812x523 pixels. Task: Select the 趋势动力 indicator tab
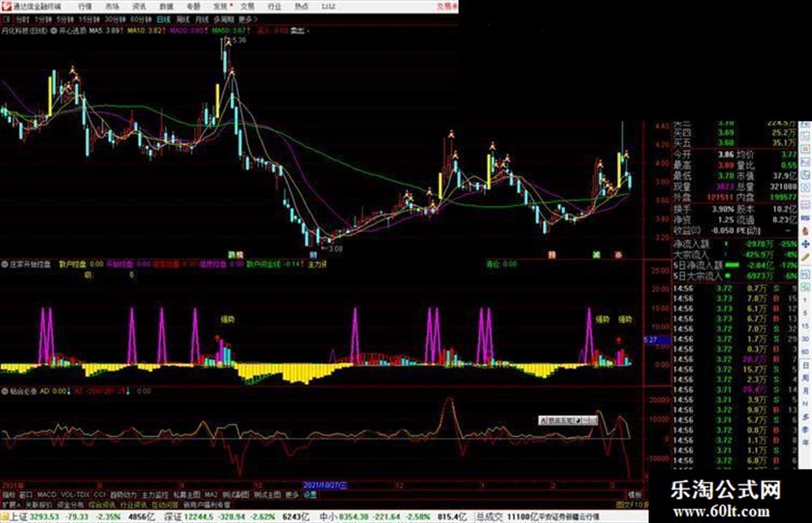[x=124, y=495]
